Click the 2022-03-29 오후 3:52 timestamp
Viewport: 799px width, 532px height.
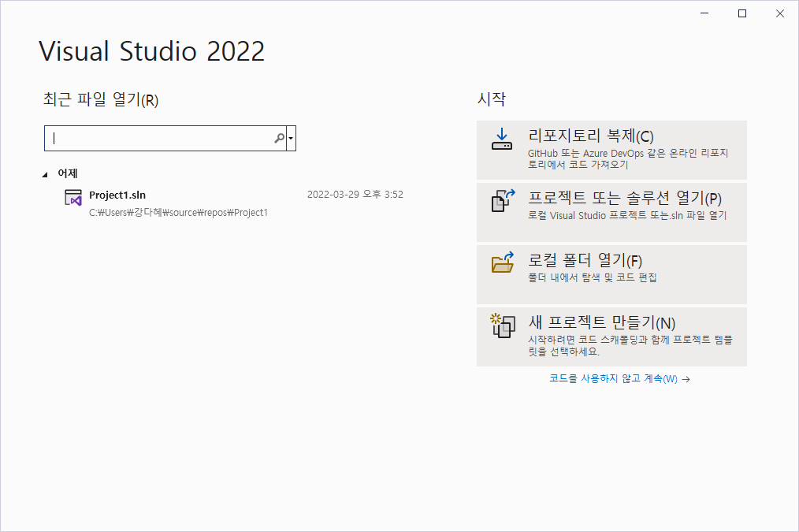point(355,194)
